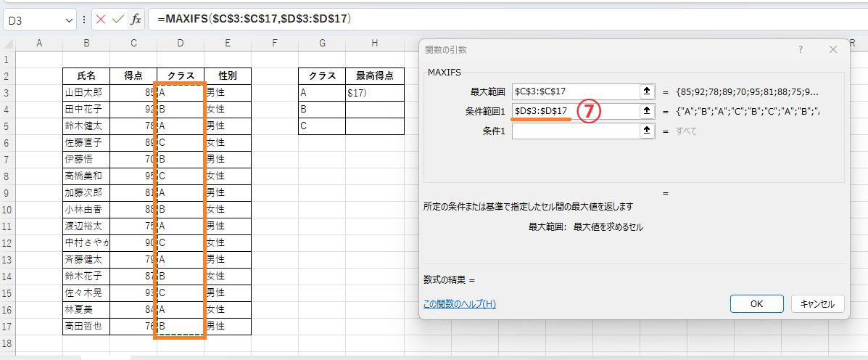This screenshot has width=868, height=360.
Task: Select column D header
Action: (181, 44)
